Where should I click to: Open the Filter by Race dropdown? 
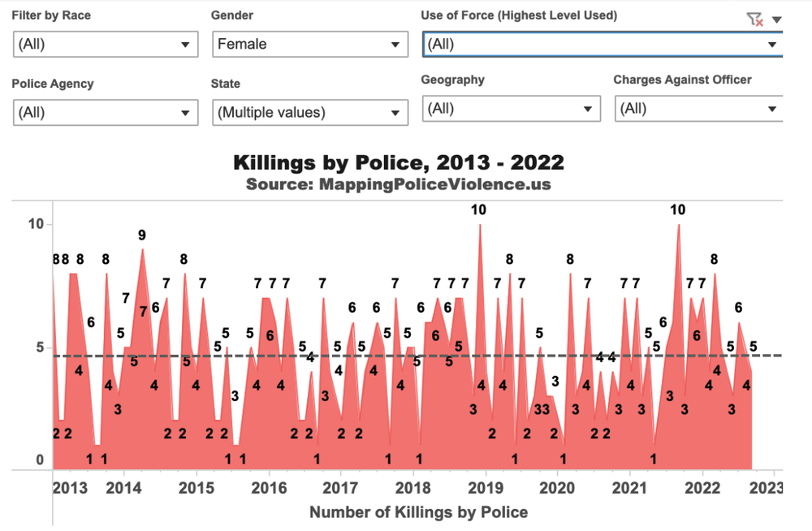point(106,44)
